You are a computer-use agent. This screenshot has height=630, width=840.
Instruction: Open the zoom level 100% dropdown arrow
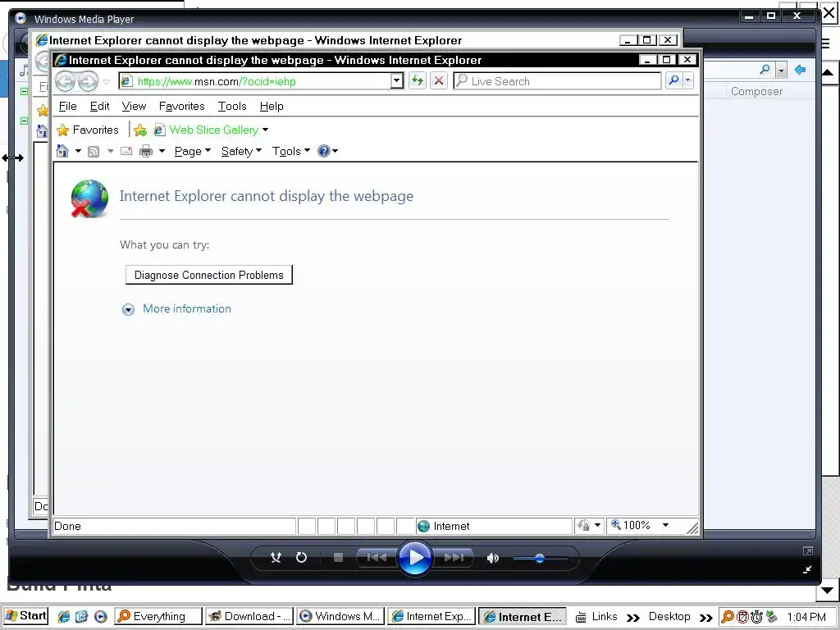pos(665,525)
